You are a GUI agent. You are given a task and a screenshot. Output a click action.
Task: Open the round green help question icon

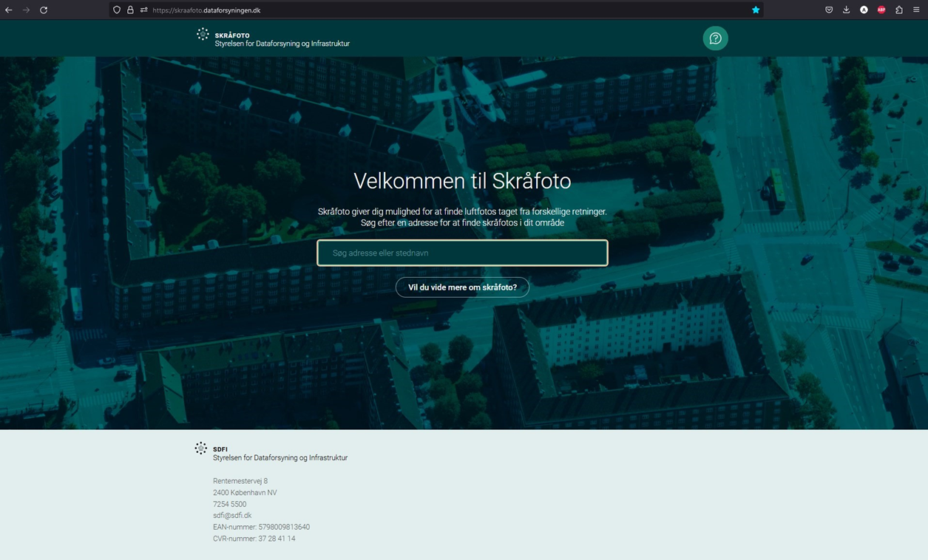(715, 38)
